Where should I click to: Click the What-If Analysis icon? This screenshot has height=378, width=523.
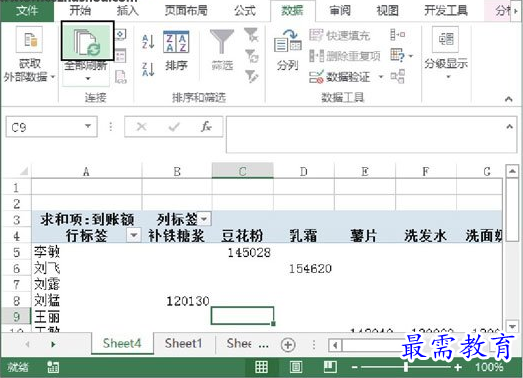pos(398,55)
